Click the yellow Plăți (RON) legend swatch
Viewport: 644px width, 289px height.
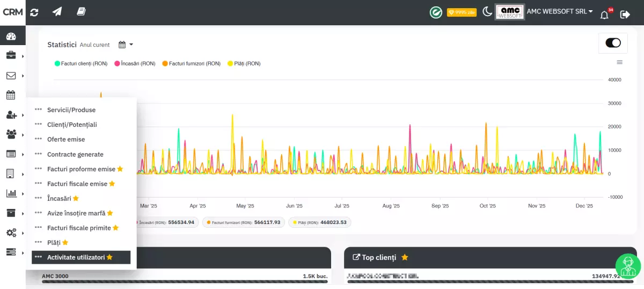click(x=230, y=63)
